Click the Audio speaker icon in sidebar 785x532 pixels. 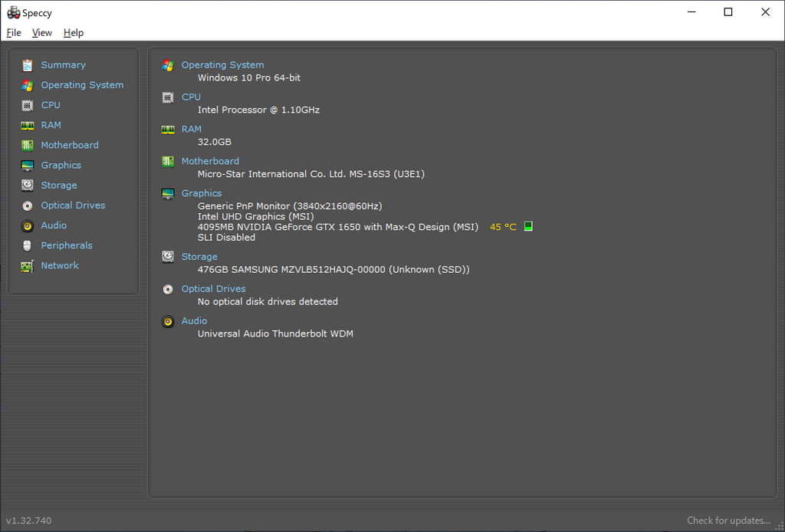click(28, 225)
